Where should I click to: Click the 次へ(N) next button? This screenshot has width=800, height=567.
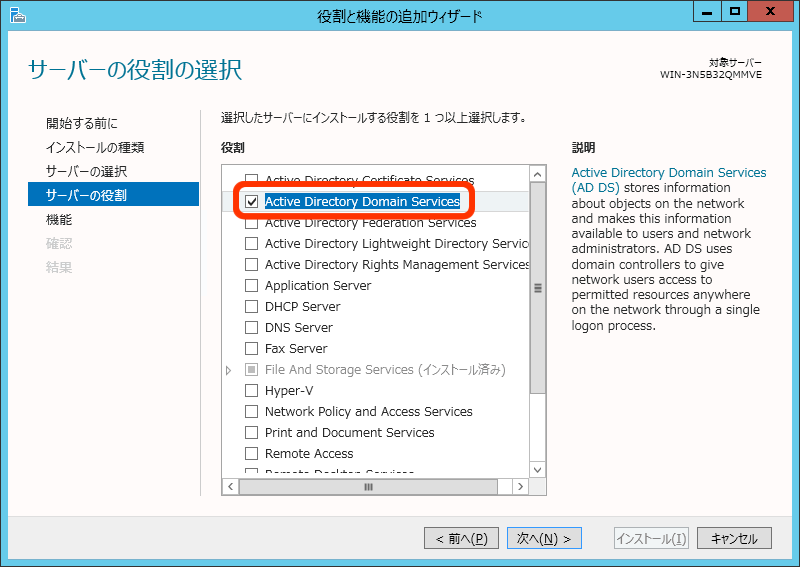(x=544, y=538)
